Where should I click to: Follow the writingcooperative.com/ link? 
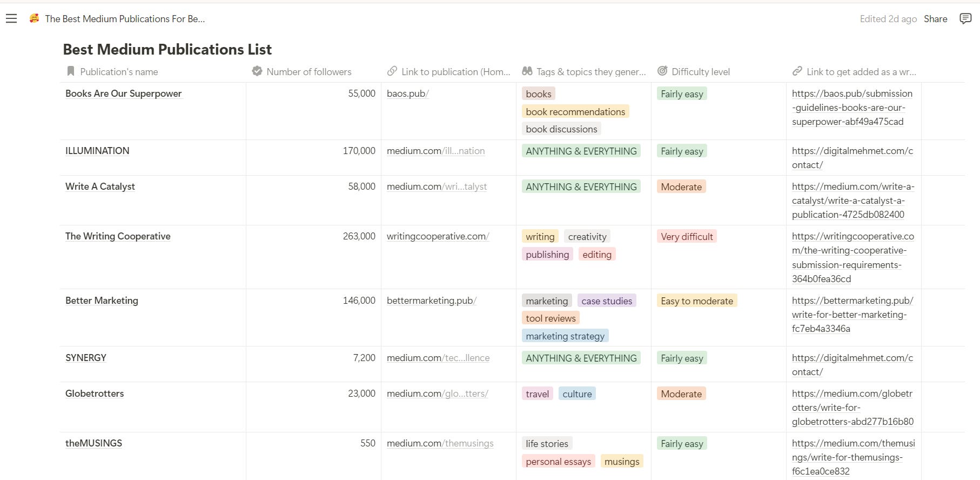point(438,236)
